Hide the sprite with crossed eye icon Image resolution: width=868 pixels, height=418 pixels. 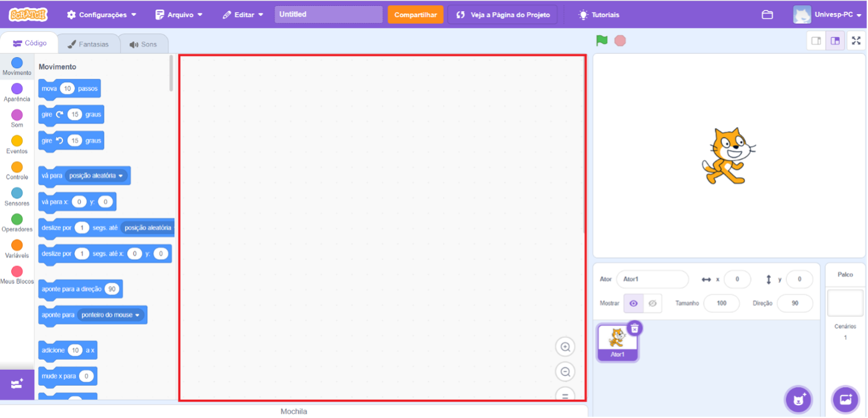click(653, 303)
